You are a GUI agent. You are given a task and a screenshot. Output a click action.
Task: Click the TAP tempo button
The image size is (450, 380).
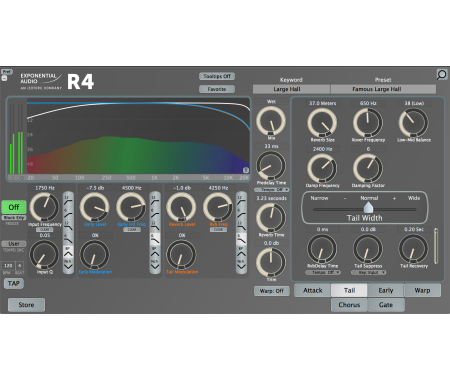(14, 283)
